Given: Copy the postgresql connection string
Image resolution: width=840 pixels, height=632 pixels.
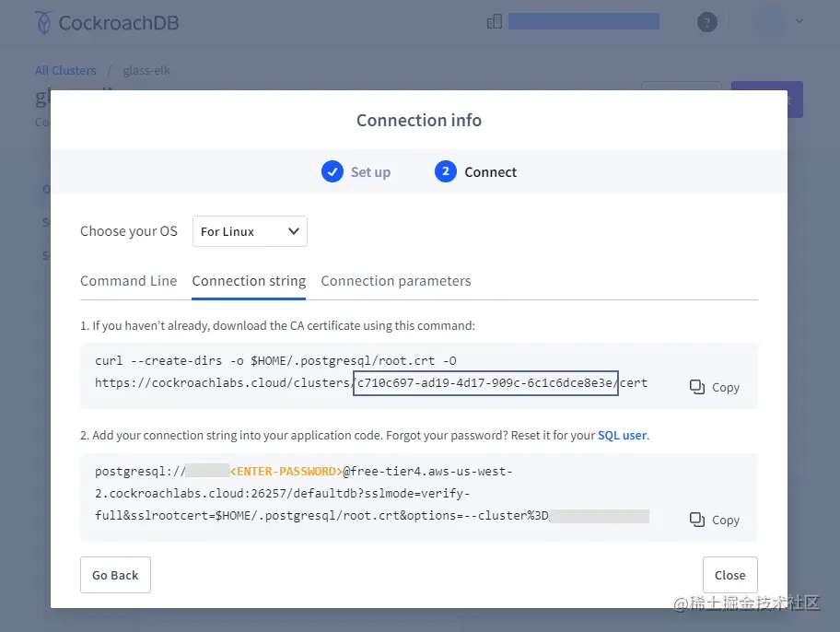Looking at the screenshot, I should coord(714,520).
